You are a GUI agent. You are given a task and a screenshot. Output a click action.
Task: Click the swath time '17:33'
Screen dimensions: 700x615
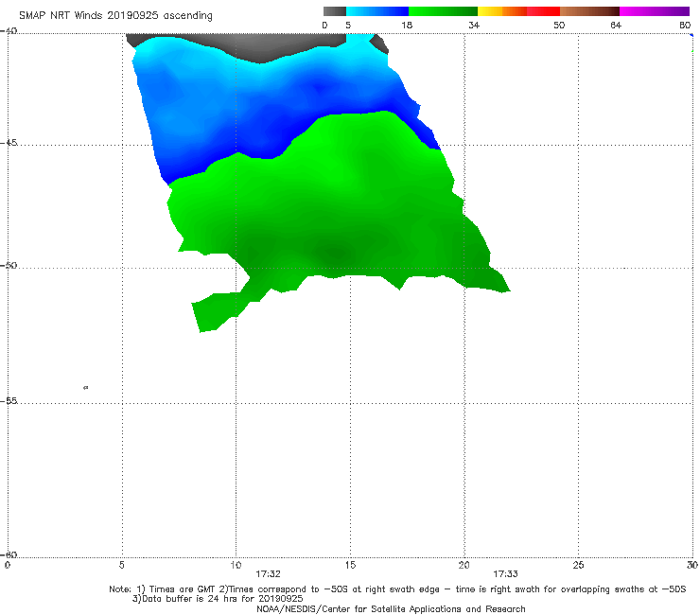(505, 574)
